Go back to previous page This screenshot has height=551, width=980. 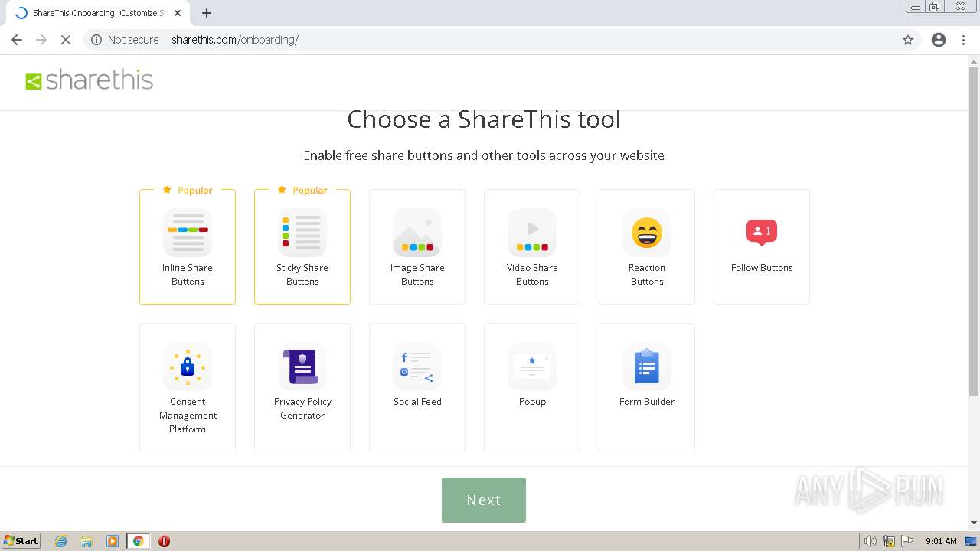(x=17, y=40)
